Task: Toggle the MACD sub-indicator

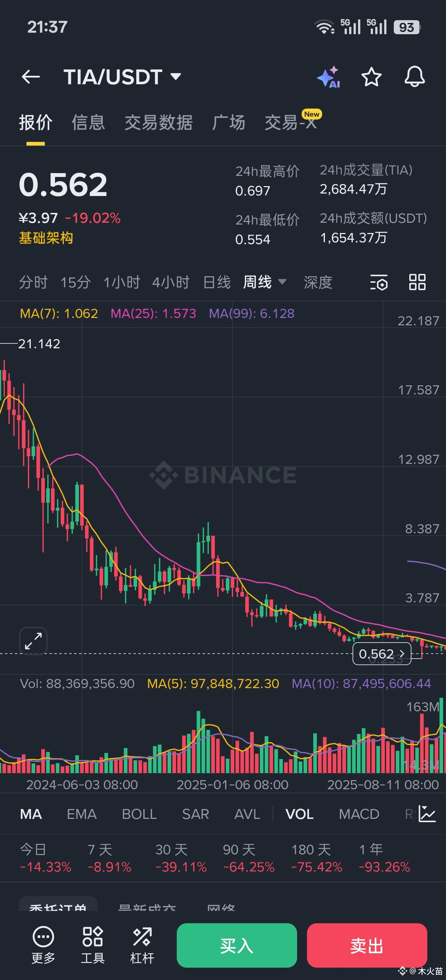Action: point(359,814)
